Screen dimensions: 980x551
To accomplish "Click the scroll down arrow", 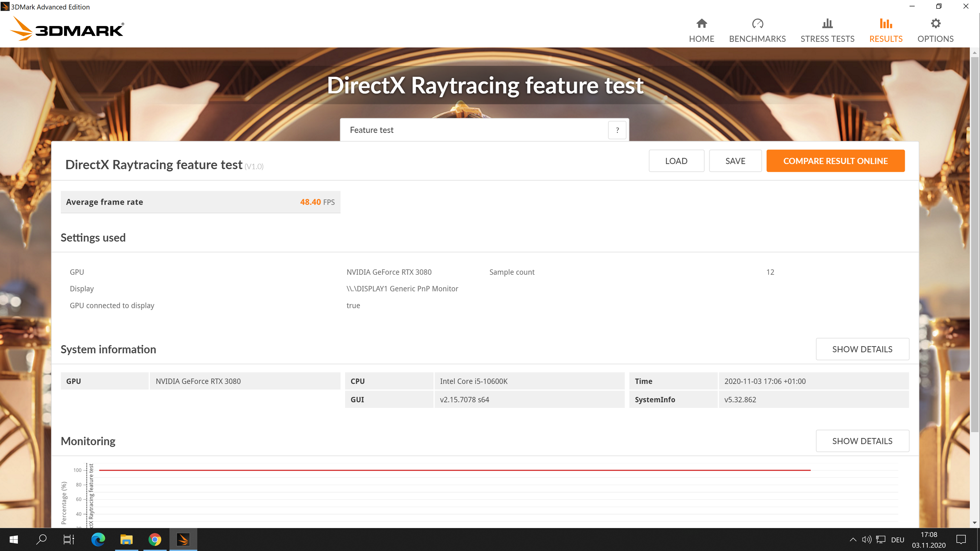I will (x=974, y=523).
